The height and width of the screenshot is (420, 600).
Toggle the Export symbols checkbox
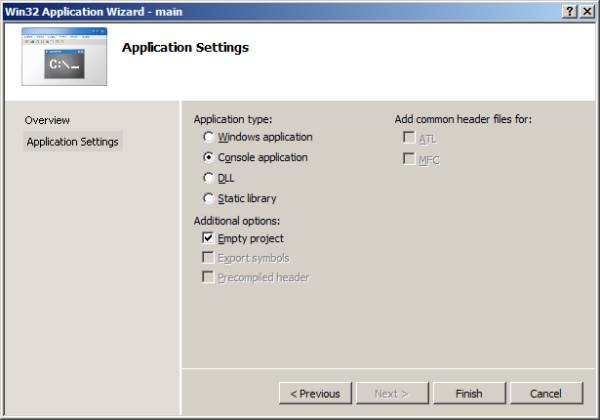[208, 257]
